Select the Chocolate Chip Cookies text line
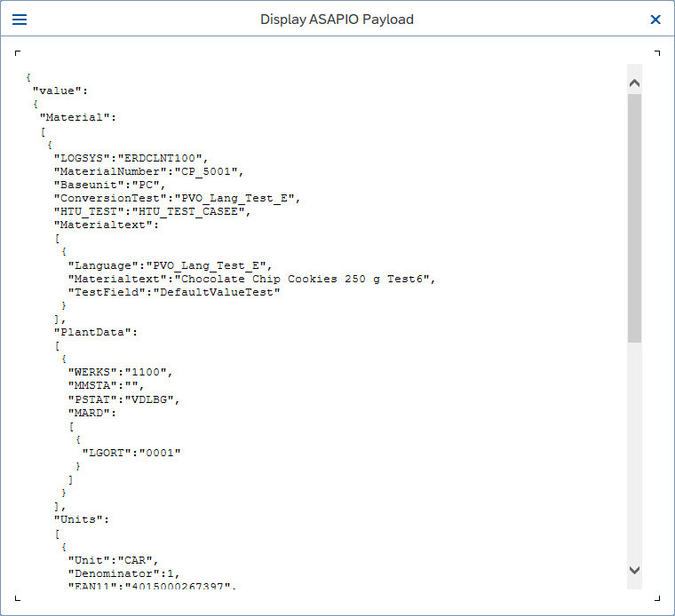 (x=252, y=279)
